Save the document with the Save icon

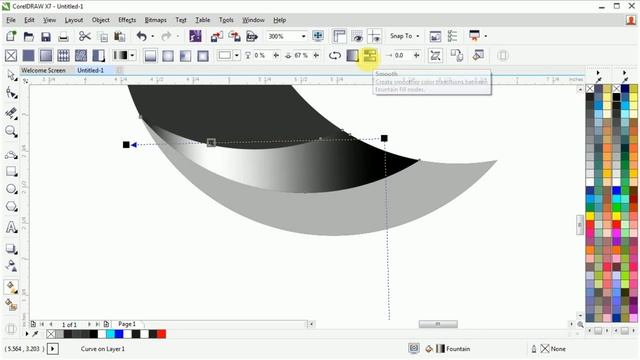coord(46,36)
